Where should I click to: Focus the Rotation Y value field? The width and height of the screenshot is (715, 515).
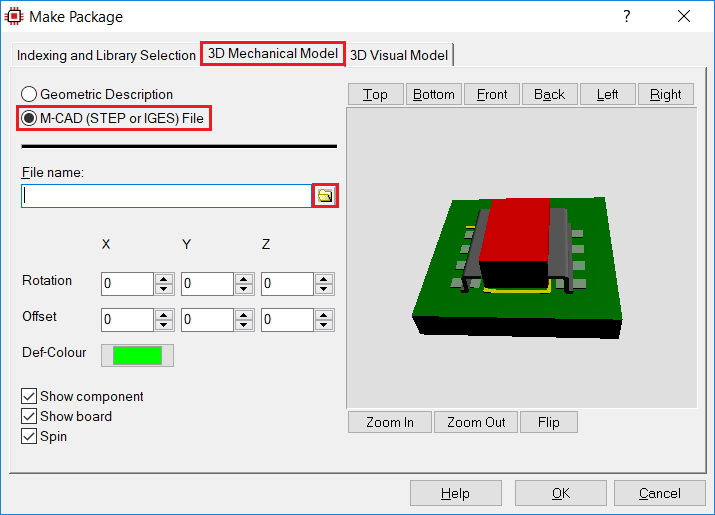point(207,284)
